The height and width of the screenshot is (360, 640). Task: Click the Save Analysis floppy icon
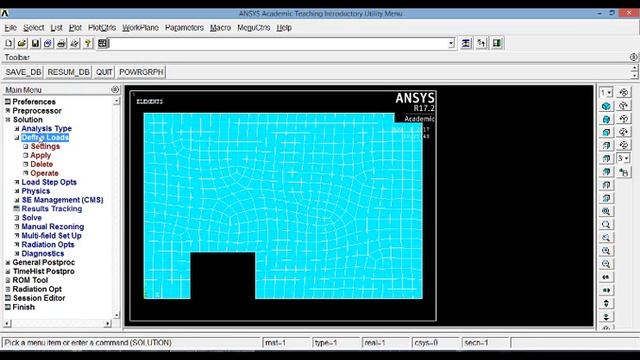(x=35, y=43)
